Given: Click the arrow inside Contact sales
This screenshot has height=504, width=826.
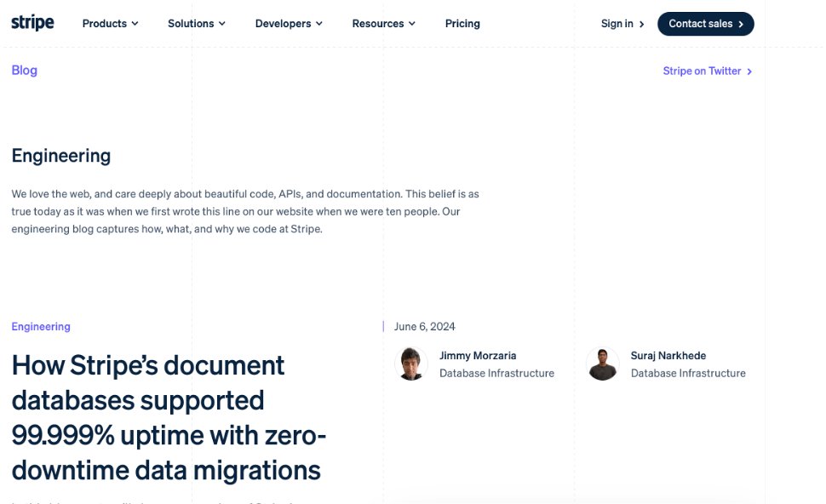Looking at the screenshot, I should [x=741, y=24].
